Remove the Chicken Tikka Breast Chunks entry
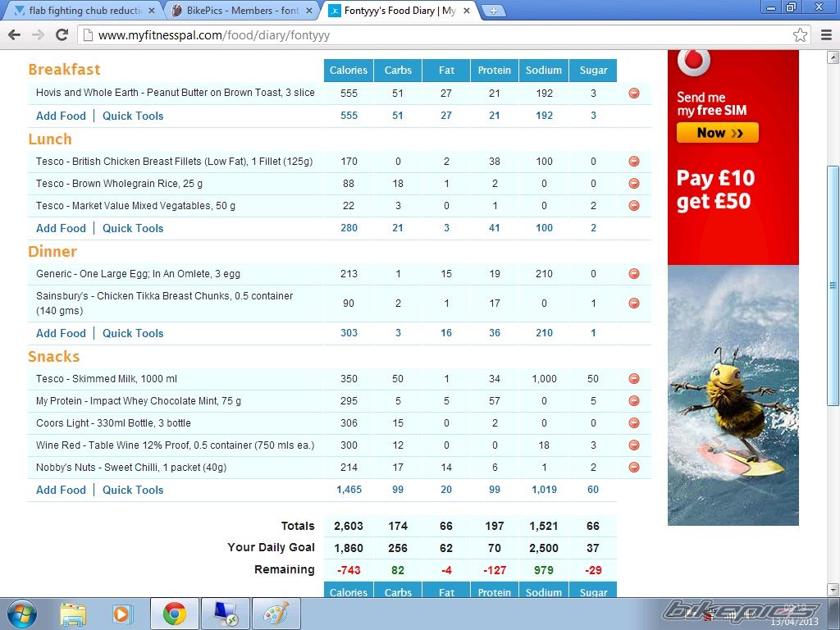The width and height of the screenshot is (840, 630). (634, 304)
